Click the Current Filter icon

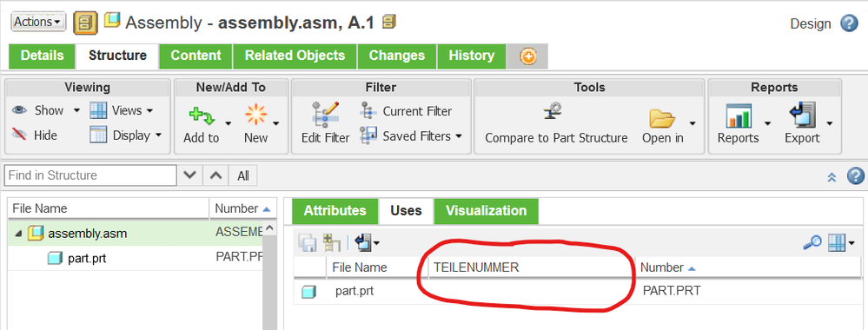pyautogui.click(x=368, y=111)
